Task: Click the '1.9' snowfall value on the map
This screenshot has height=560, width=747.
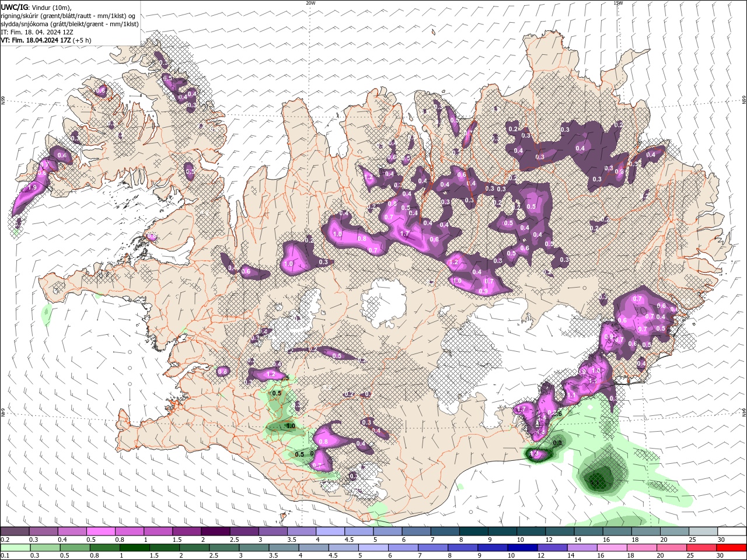Action: click(x=32, y=187)
